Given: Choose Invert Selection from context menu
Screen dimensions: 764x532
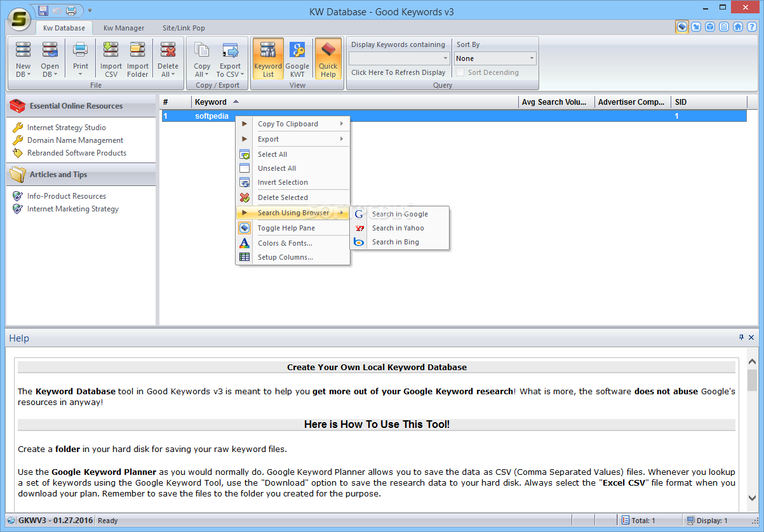Looking at the screenshot, I should tap(293, 182).
